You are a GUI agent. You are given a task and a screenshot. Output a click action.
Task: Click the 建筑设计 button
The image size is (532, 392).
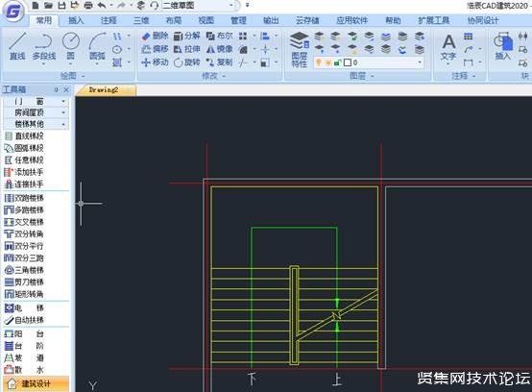tap(36, 384)
